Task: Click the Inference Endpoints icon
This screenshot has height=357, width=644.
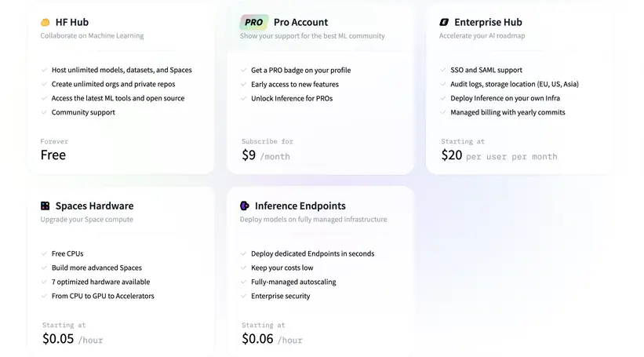Action: [x=245, y=206]
